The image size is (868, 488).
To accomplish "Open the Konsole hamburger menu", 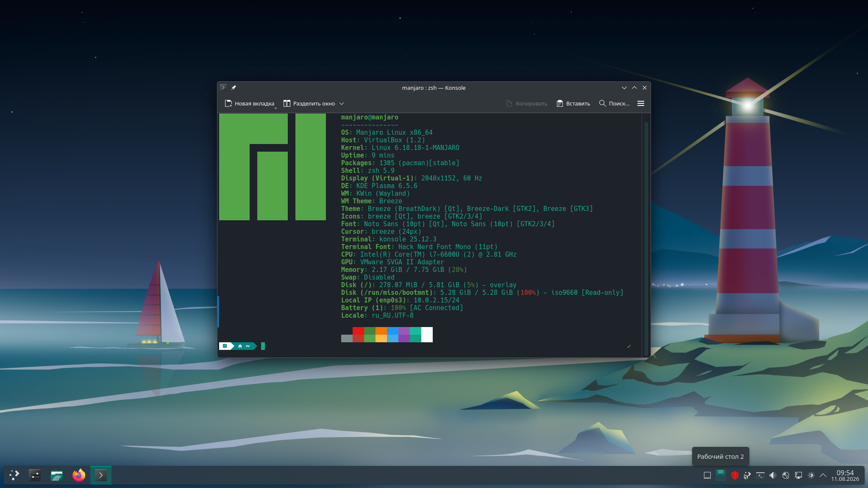I will 641,103.
